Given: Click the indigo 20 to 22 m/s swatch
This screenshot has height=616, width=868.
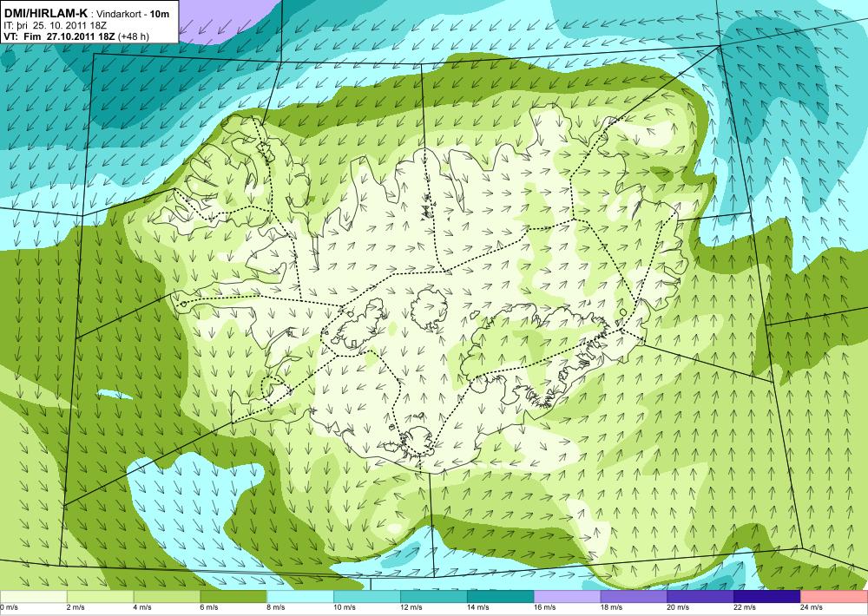Looking at the screenshot, I should 700,597.
